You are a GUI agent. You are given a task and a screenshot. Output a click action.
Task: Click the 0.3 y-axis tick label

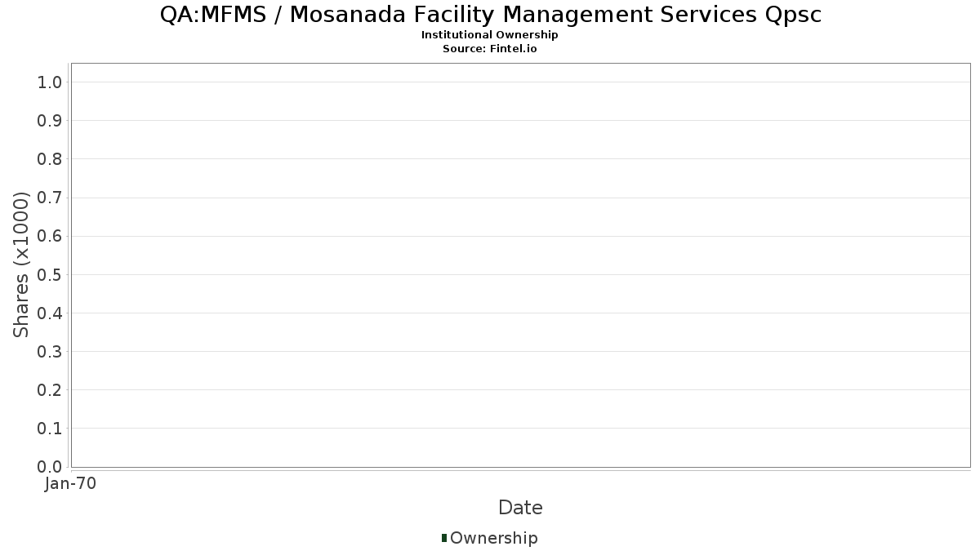[50, 352]
